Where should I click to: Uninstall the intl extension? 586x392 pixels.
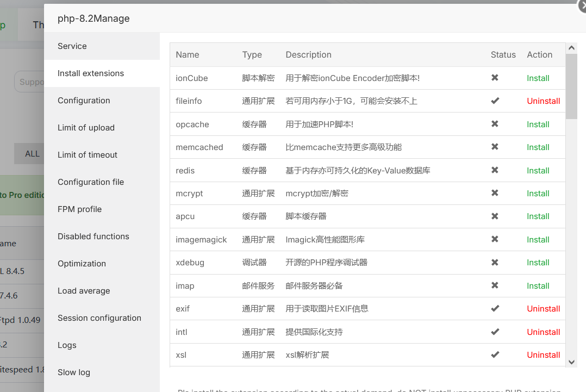coord(543,332)
